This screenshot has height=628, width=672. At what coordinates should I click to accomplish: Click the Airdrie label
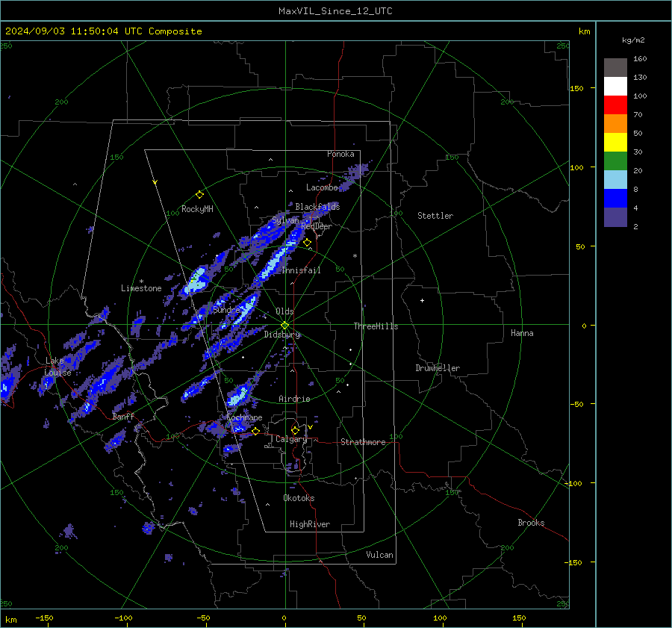coord(294,399)
